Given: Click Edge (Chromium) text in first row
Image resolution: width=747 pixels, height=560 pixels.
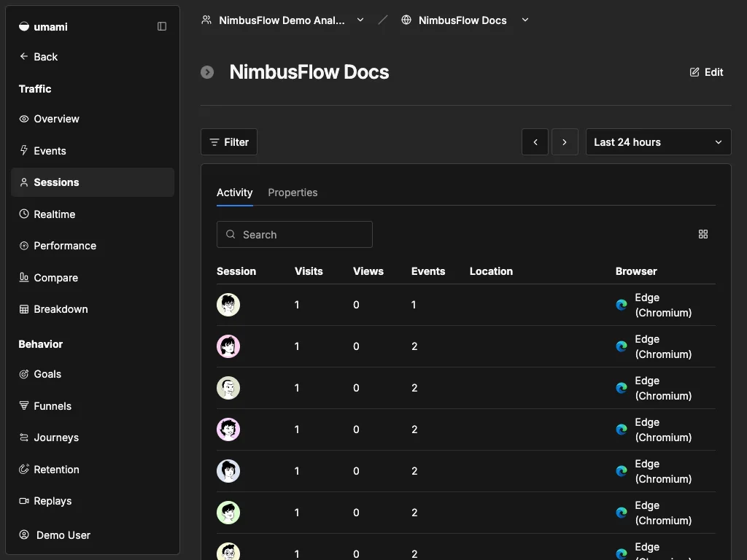Looking at the screenshot, I should [x=663, y=305].
